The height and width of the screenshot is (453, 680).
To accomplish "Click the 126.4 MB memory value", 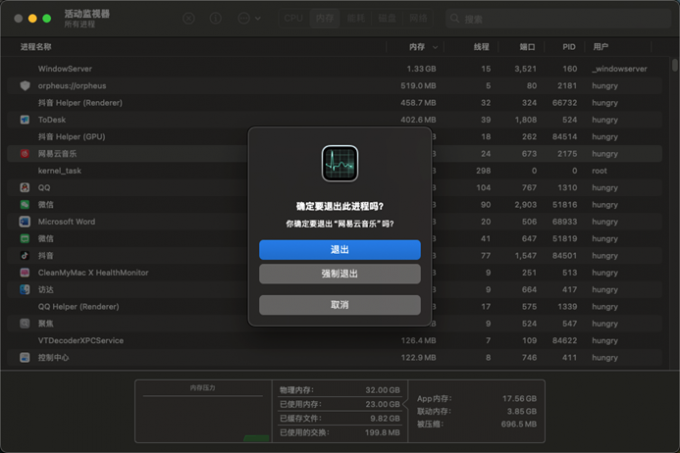I will pos(418,341).
